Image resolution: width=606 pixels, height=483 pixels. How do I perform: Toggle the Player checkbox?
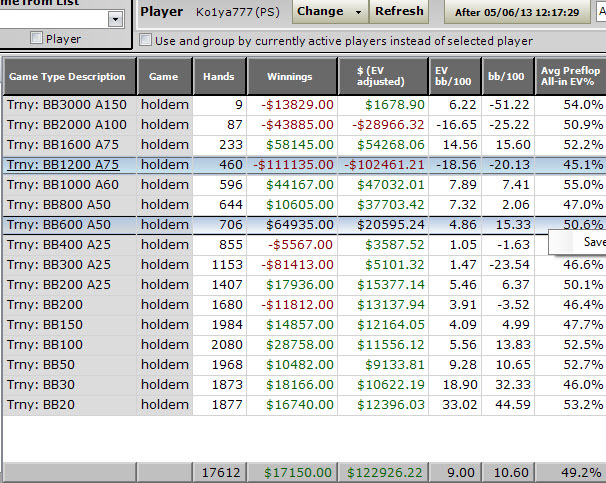[37, 38]
